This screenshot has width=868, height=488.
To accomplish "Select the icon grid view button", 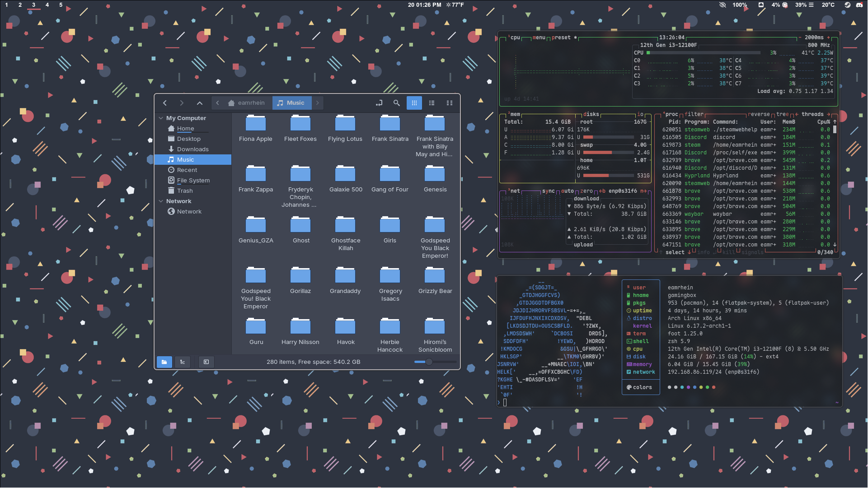I will [414, 103].
